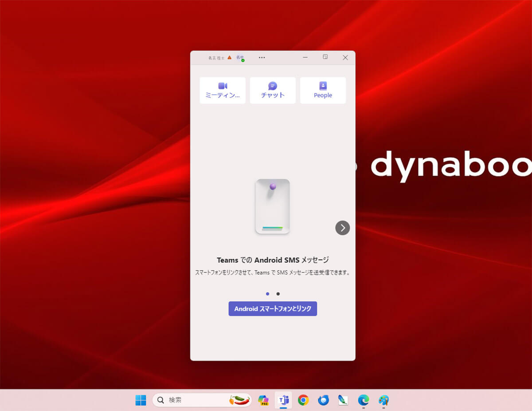The height and width of the screenshot is (411, 532).
Task: Click the phone illustration image
Action: pos(273,206)
